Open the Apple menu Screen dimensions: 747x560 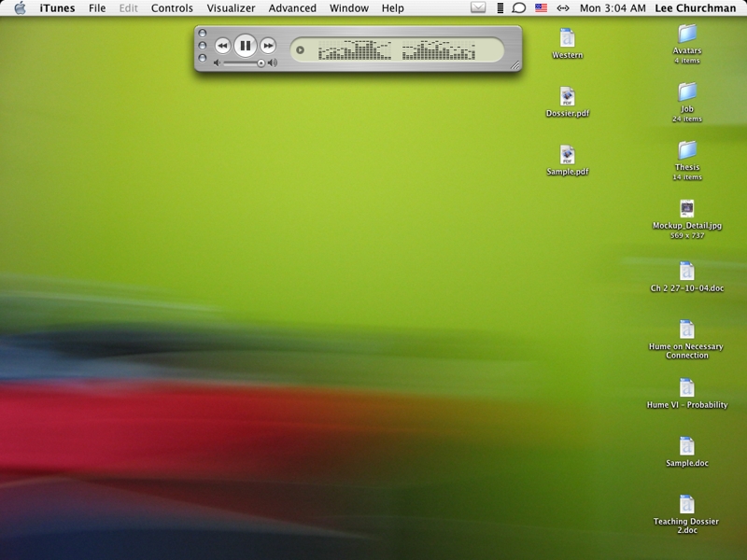tap(20, 8)
